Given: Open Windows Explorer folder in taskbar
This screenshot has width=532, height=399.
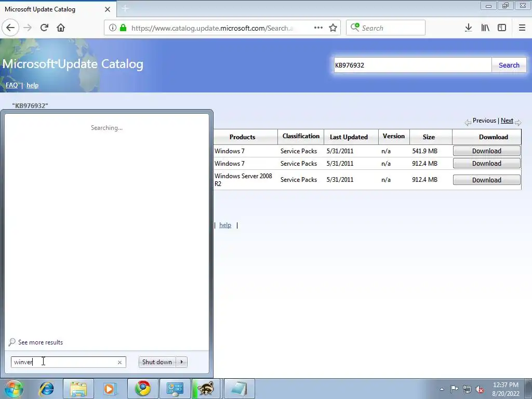Looking at the screenshot, I should pyautogui.click(x=78, y=389).
